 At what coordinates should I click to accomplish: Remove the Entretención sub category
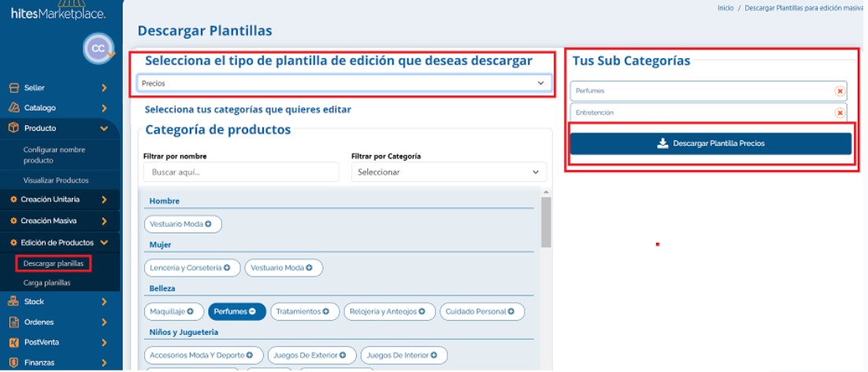pyautogui.click(x=839, y=113)
